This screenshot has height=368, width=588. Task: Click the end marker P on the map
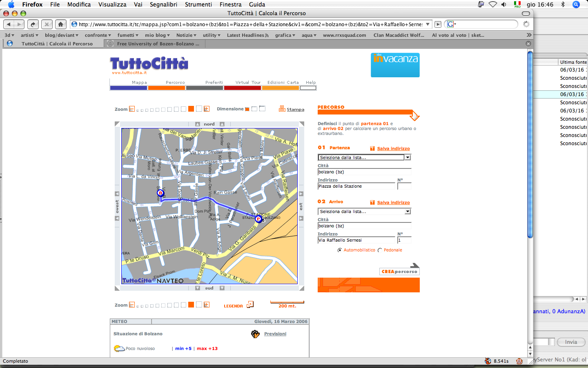[x=258, y=219]
